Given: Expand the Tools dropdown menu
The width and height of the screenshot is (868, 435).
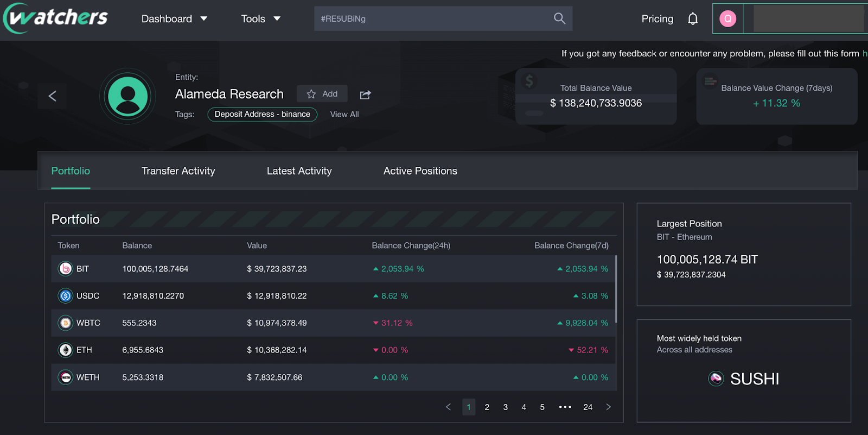Looking at the screenshot, I should point(260,19).
